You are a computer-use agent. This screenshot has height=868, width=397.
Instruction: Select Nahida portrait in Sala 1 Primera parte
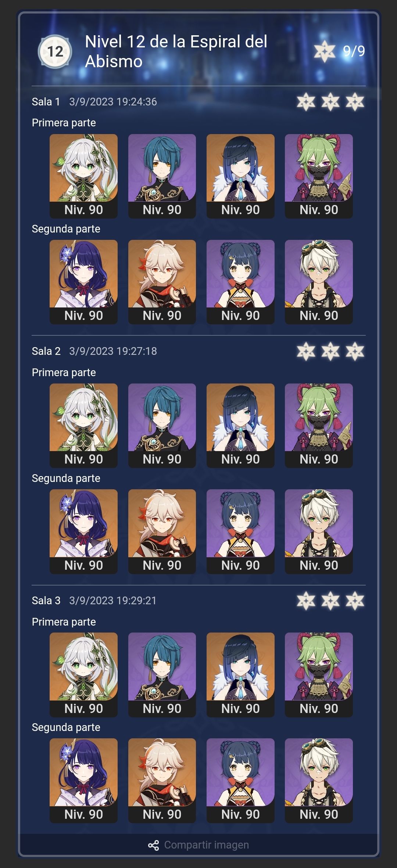[x=83, y=176]
